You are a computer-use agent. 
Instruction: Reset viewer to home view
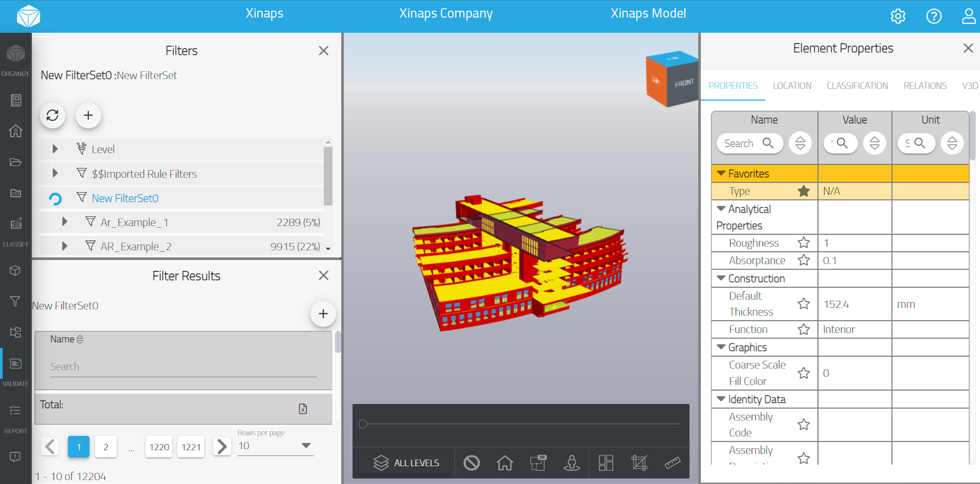click(x=505, y=463)
